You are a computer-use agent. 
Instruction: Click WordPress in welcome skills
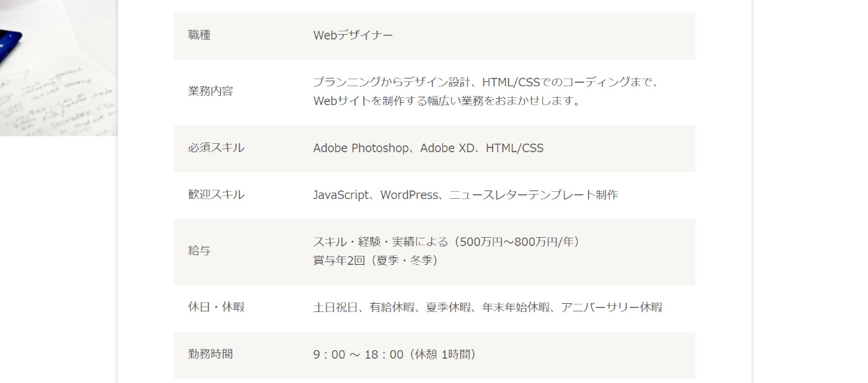[x=409, y=195]
